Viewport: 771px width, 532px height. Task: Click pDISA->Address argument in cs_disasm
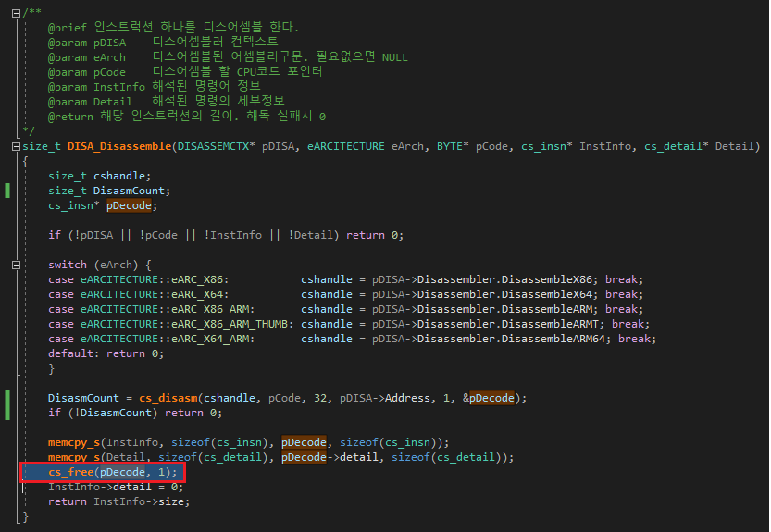click(387, 398)
